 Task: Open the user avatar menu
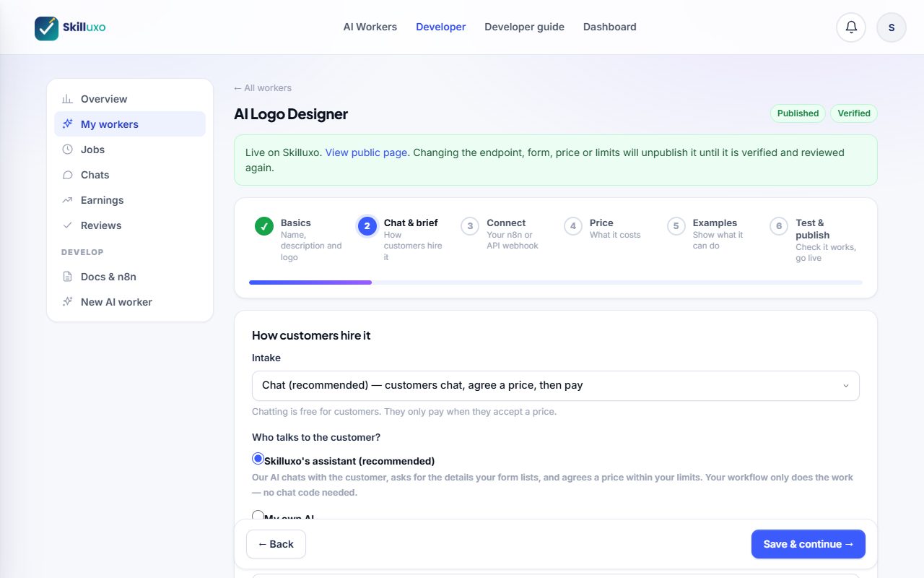pos(892,27)
